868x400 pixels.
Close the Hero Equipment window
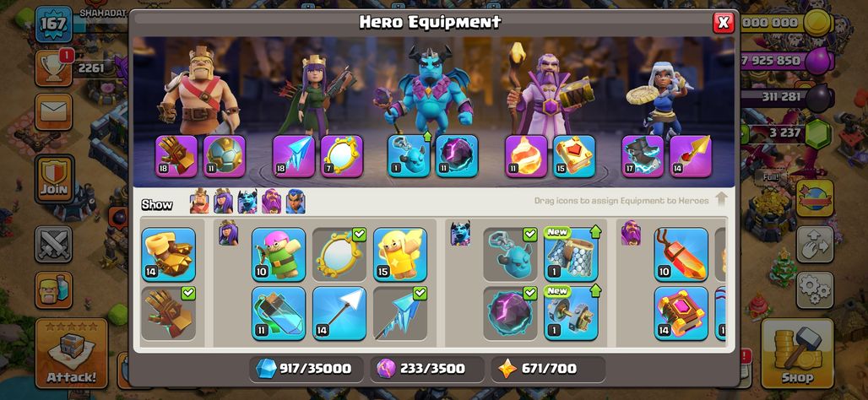click(x=723, y=23)
